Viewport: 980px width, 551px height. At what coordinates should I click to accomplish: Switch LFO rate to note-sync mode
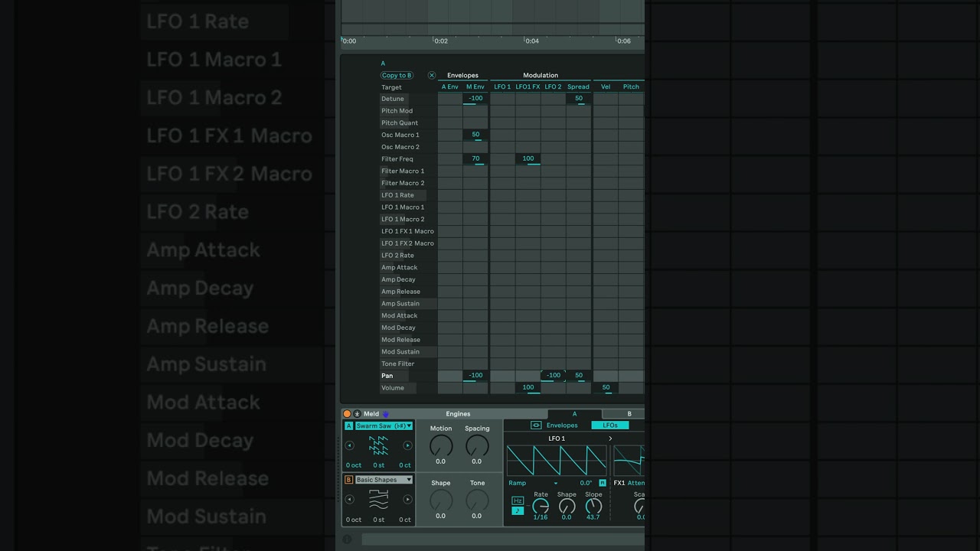(518, 510)
